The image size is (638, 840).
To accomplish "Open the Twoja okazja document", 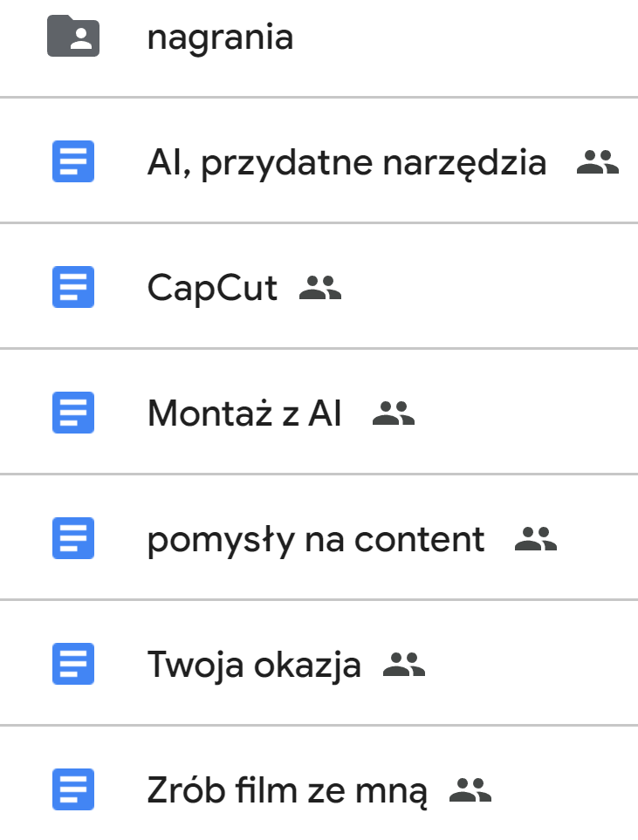I will point(254,665).
